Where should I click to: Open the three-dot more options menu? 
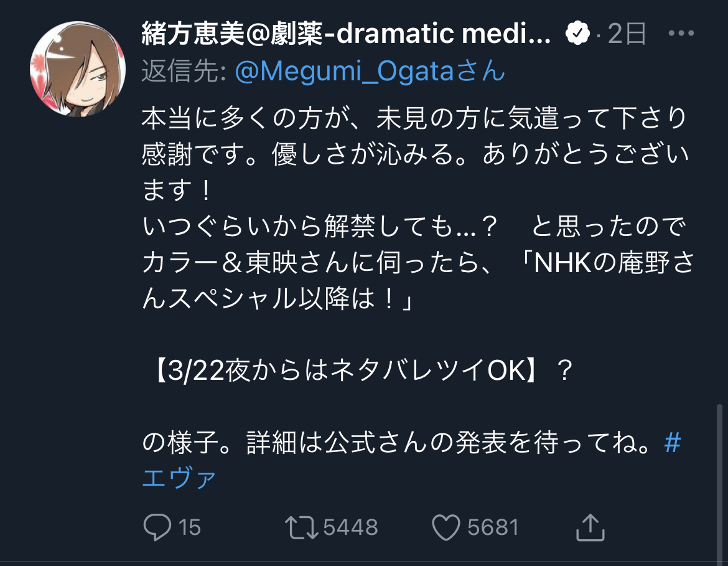pos(681,33)
